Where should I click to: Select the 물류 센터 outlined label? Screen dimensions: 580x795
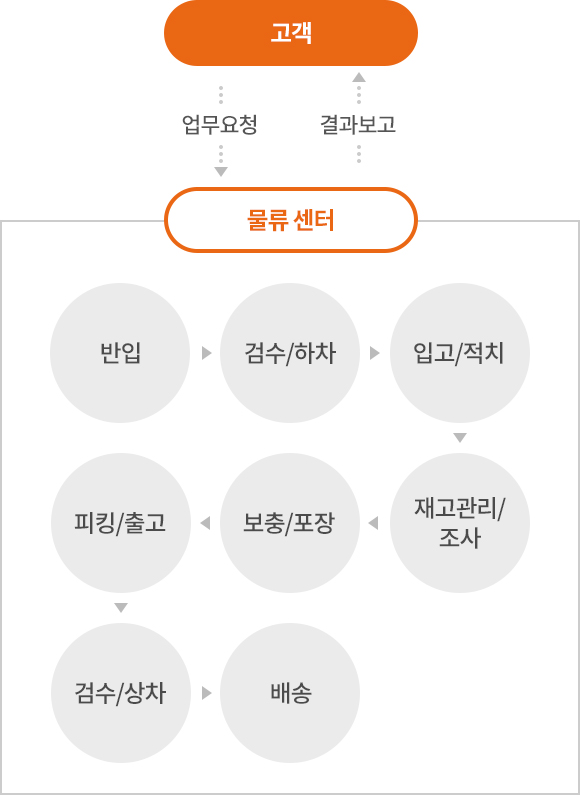tap(291, 220)
